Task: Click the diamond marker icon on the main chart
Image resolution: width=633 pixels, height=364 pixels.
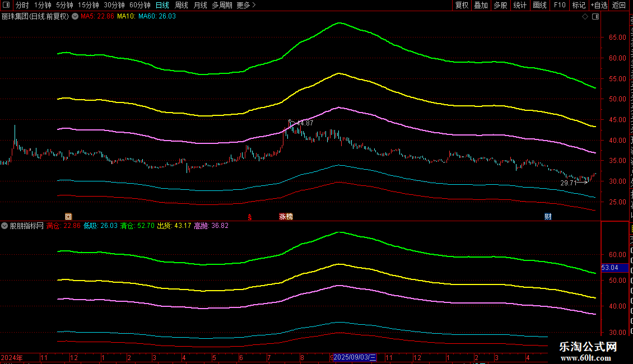Action: 585,17
